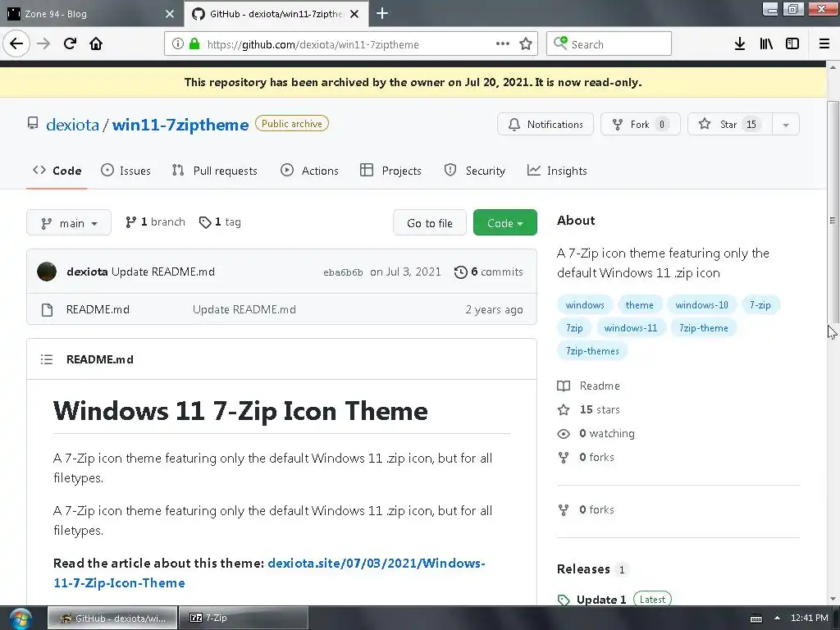840x630 pixels.
Task: Open the Actions tab
Action: (309, 171)
